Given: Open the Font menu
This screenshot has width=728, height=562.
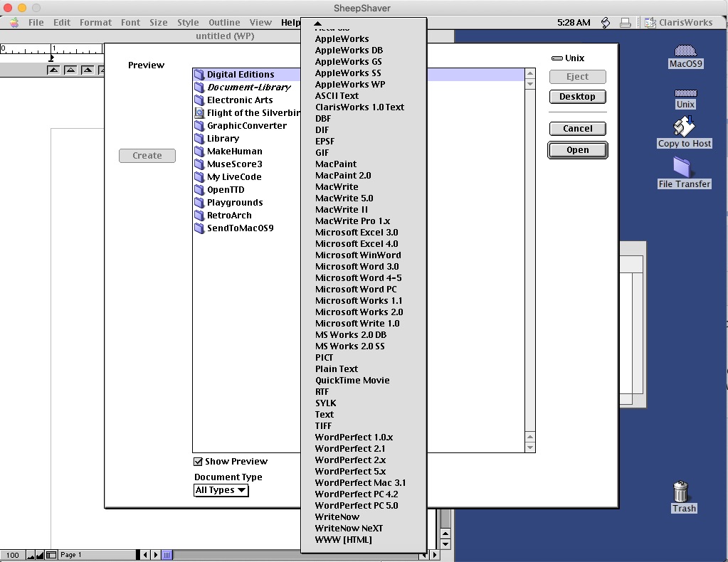Looking at the screenshot, I should coord(130,22).
